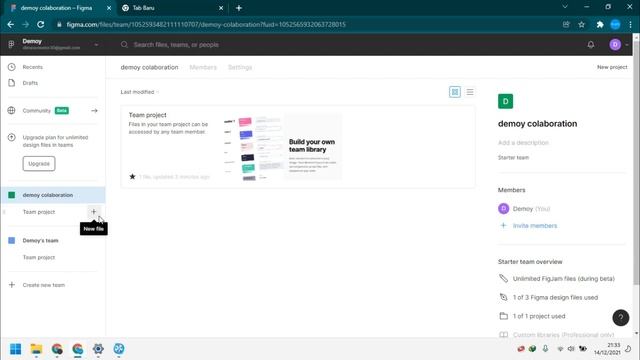Select demoy colaboration team in sidebar
The image size is (640, 360).
click(x=53, y=195)
